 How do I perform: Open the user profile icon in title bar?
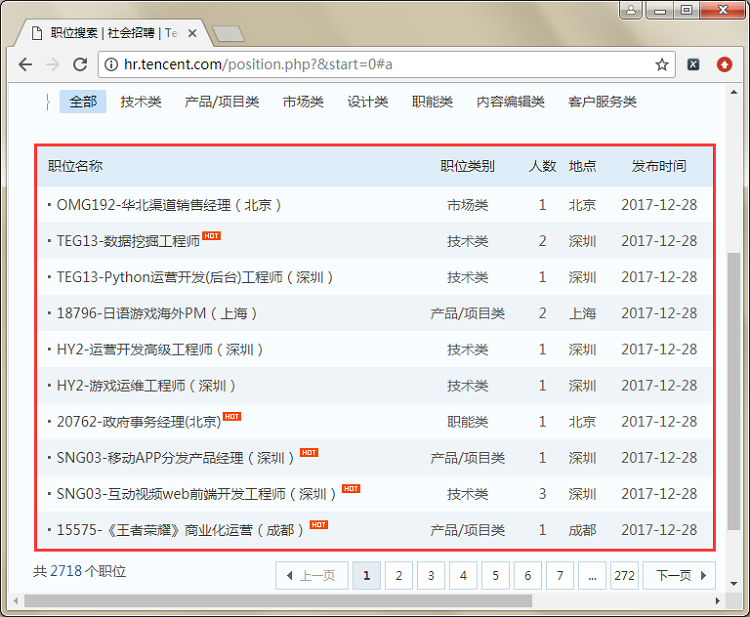(x=631, y=10)
